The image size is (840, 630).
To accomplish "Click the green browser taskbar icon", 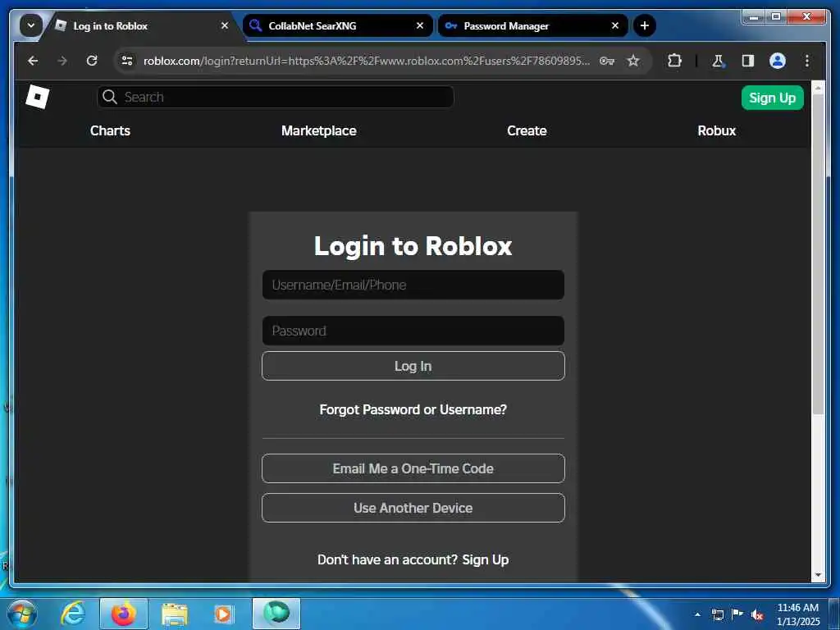I will (276, 614).
